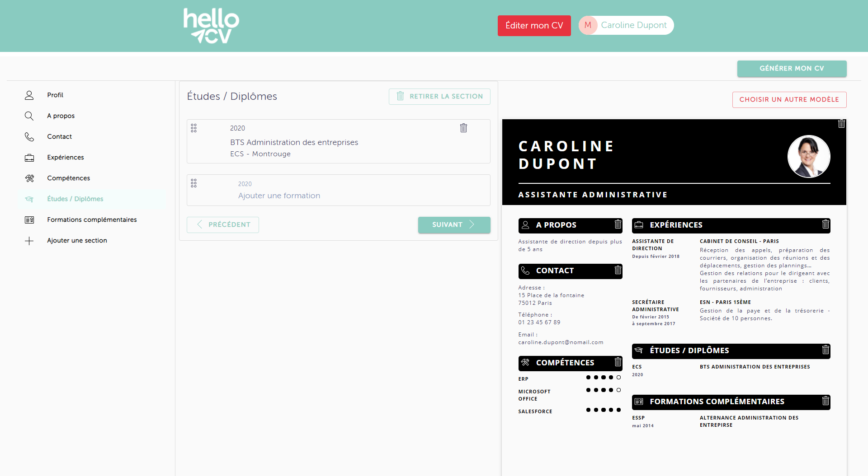Go back with PRÉCÉDENT button
The height and width of the screenshot is (476, 868).
pyautogui.click(x=223, y=225)
